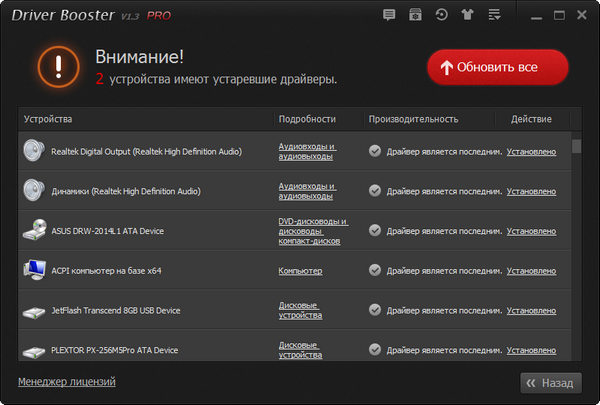This screenshot has width=600, height=405.
Task: Click the JetFlash Transcend USB drive icon
Action: click(x=33, y=311)
